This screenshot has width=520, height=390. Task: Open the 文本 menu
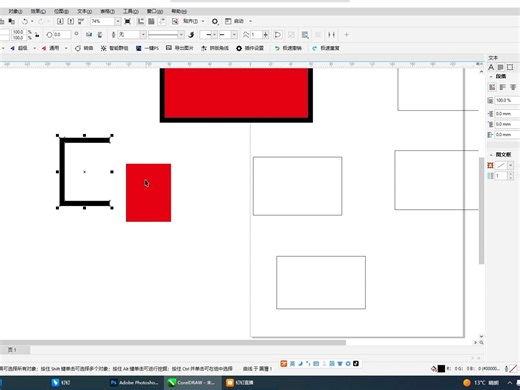tap(84, 11)
